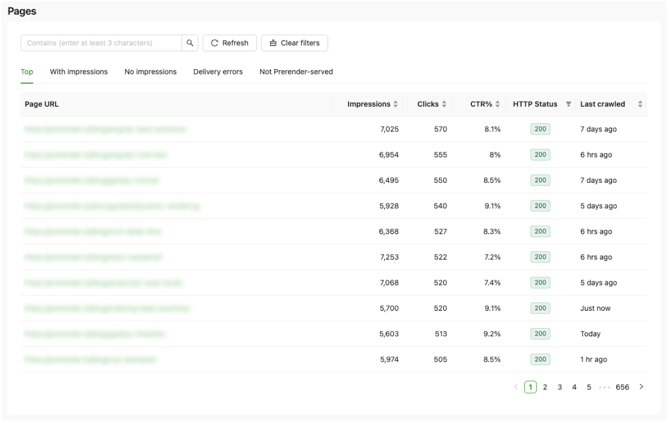This screenshot has width=670, height=423.
Task: Select the 8.3% CTR cell
Action: [x=492, y=232]
